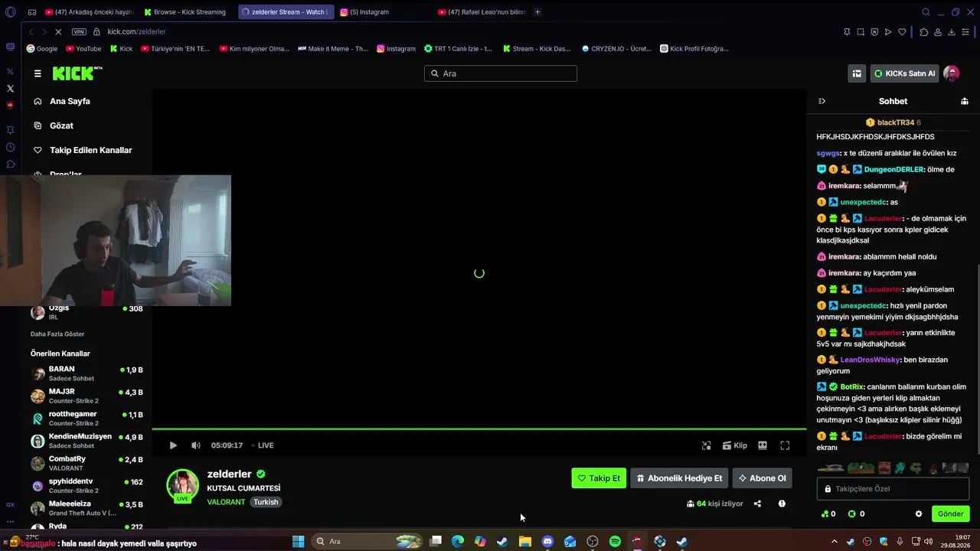Open the YouTube bookmark
The height and width of the screenshot is (551, 980).
tap(83, 48)
